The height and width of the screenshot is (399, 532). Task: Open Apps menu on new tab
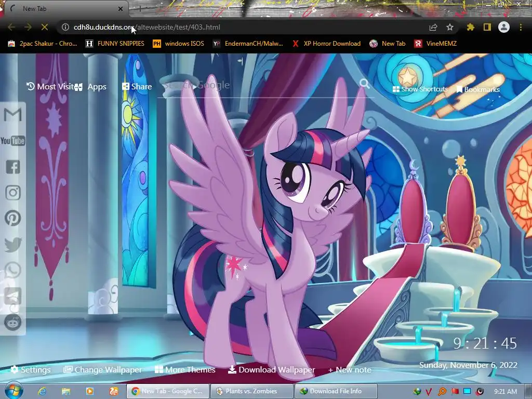click(x=90, y=87)
